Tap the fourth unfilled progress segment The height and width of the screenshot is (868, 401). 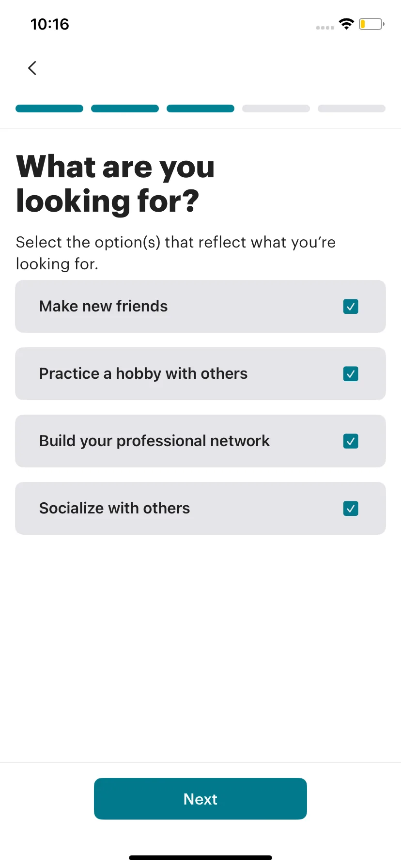pos(276,108)
